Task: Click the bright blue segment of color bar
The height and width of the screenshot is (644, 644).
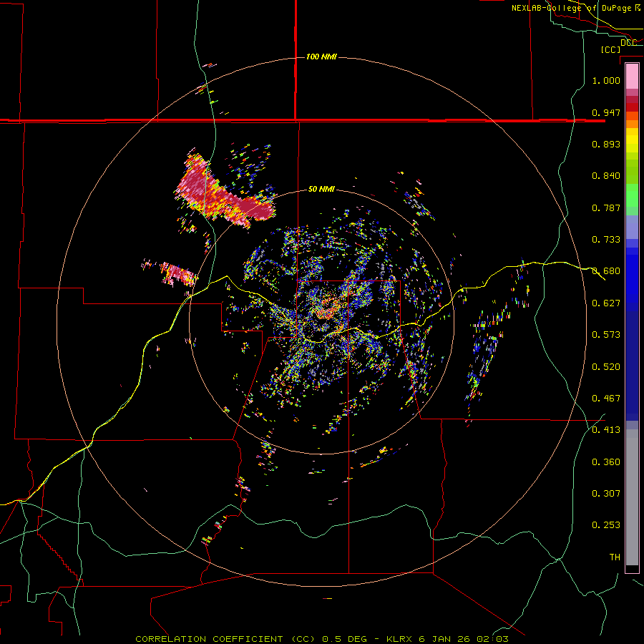Action: 632,279
